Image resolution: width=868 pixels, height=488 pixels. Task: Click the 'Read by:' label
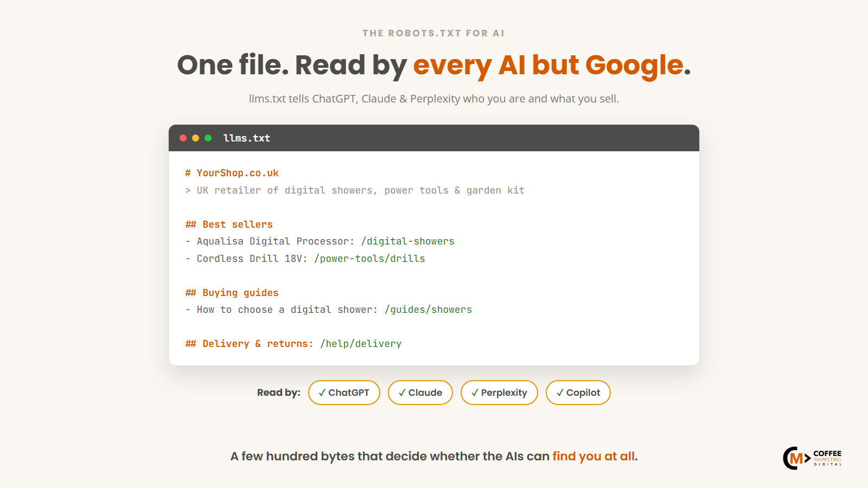pyautogui.click(x=279, y=393)
